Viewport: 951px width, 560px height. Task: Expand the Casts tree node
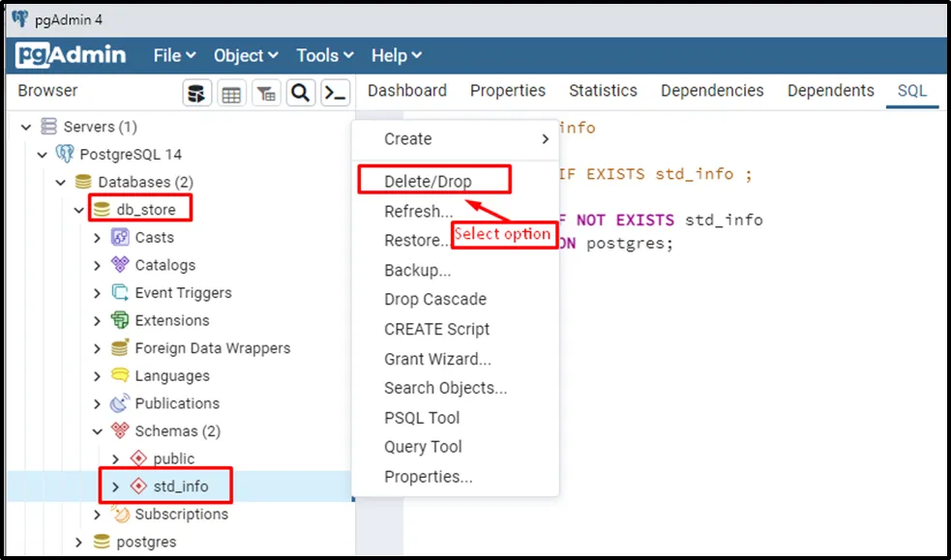(x=97, y=238)
